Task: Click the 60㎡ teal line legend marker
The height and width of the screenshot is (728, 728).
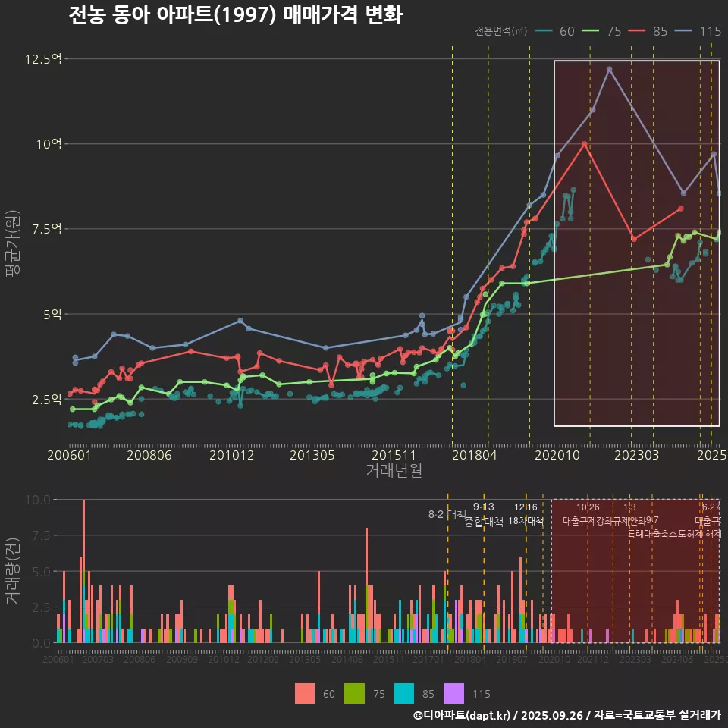Action: (544, 31)
